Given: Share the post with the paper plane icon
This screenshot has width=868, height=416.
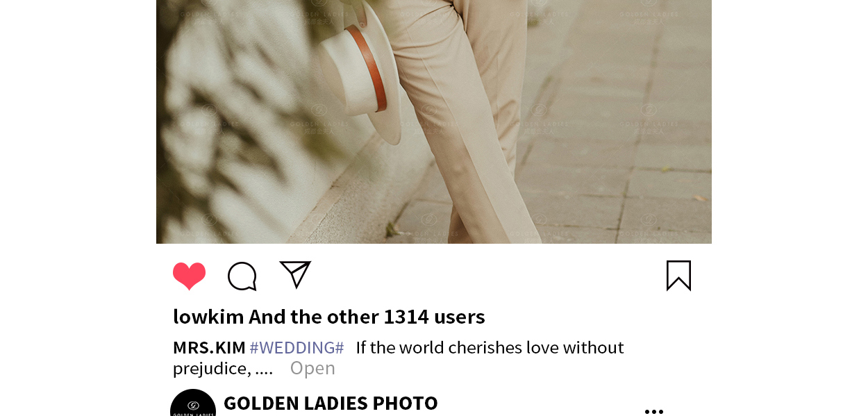Looking at the screenshot, I should [295, 274].
